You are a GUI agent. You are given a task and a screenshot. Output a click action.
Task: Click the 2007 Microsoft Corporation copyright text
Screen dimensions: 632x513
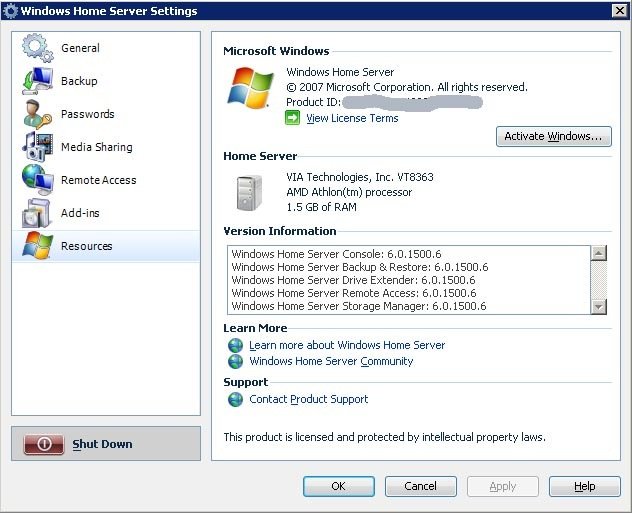[407, 87]
